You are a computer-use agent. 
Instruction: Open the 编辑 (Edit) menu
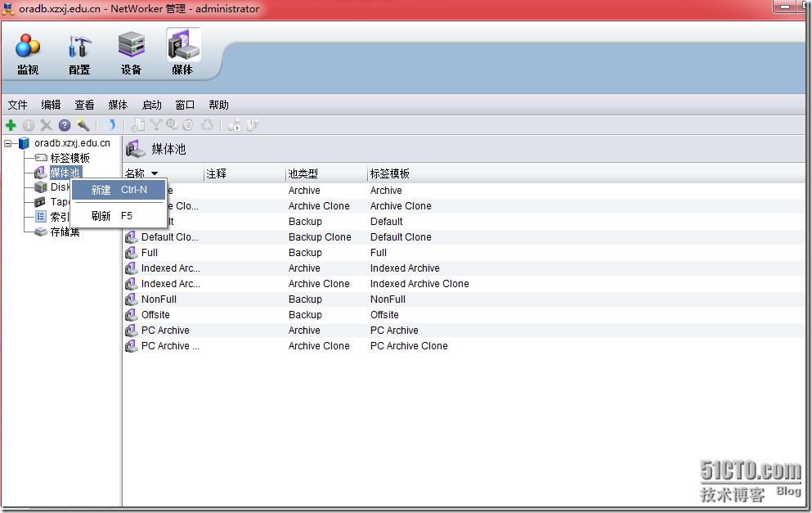pos(51,106)
